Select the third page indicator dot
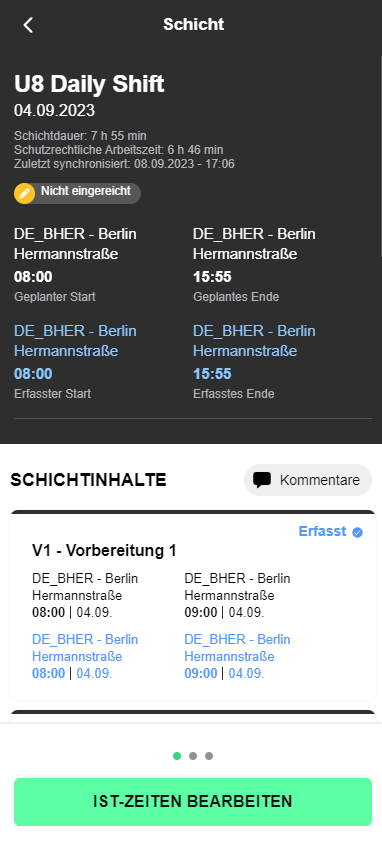Screen dimensions: 382x841 [209, 756]
